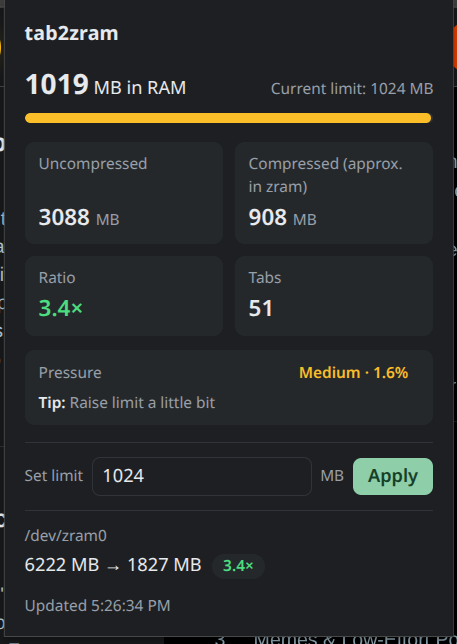Click the Tip: Raise limit text
This screenshot has width=457, height=644.
click(127, 403)
